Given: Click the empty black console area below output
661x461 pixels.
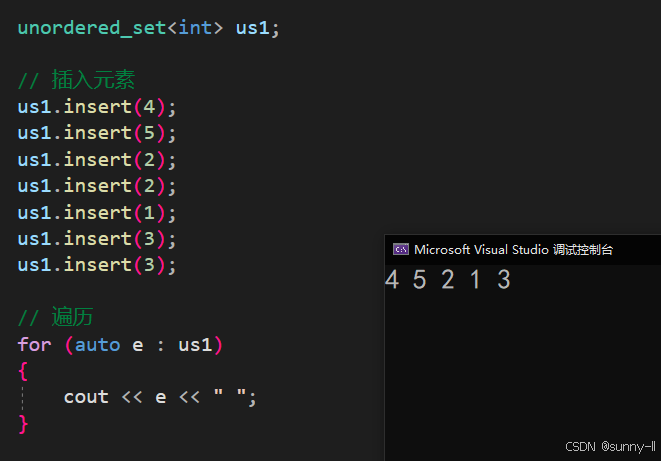Looking at the screenshot, I should (520, 370).
